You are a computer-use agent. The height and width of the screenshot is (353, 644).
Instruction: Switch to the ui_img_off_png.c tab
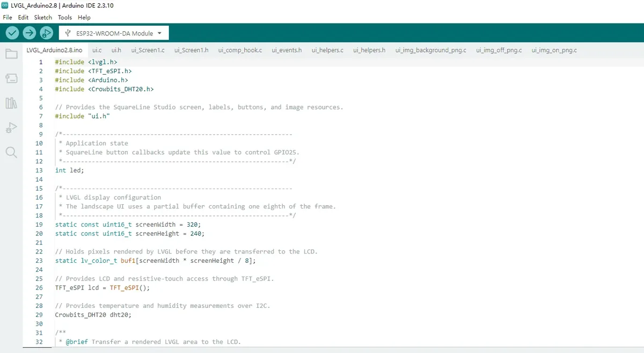click(499, 50)
